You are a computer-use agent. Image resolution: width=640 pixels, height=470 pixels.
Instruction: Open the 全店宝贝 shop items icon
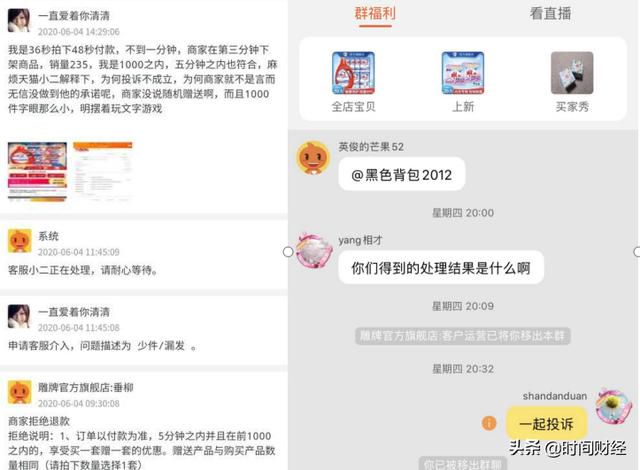(x=353, y=73)
